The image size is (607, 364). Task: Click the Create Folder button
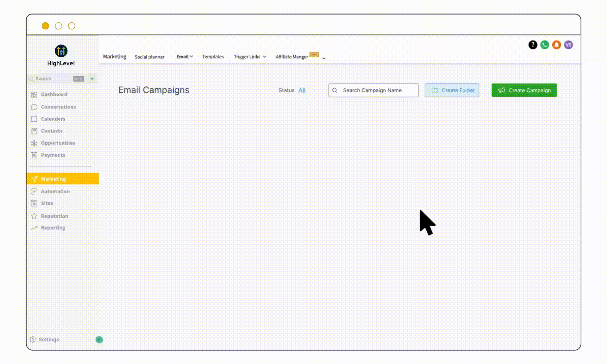(x=452, y=90)
